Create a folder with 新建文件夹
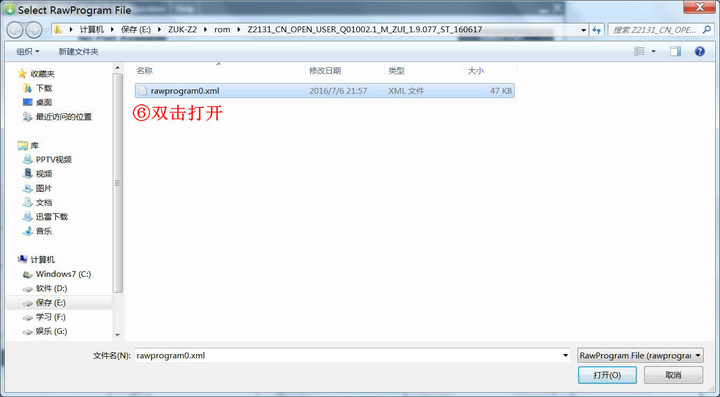The image size is (720, 397). (x=79, y=52)
